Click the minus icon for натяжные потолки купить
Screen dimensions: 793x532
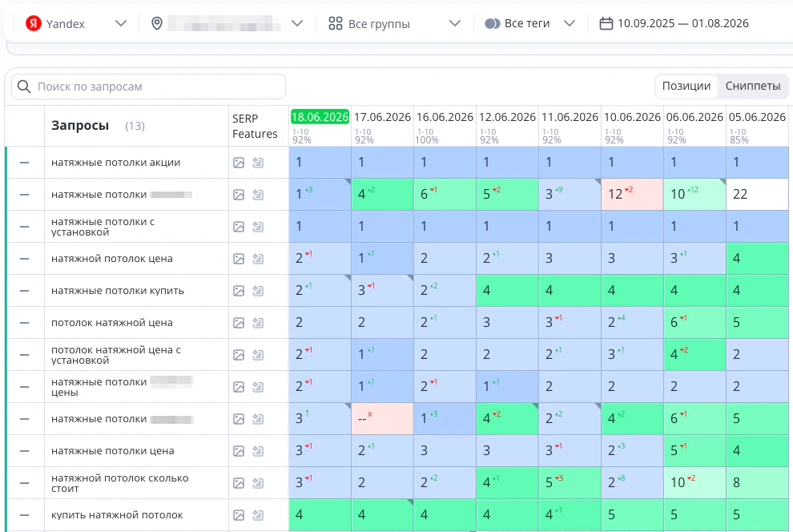point(24,291)
